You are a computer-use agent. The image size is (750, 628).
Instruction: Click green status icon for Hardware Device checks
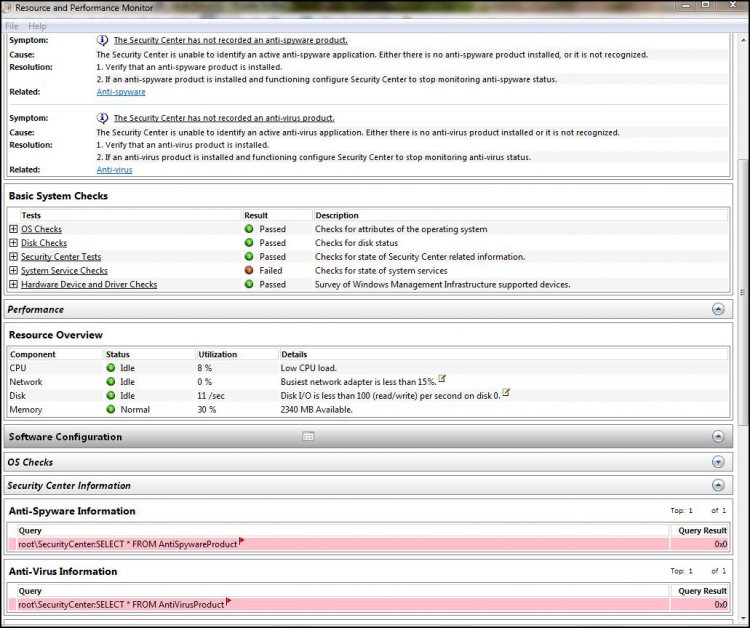(x=249, y=285)
